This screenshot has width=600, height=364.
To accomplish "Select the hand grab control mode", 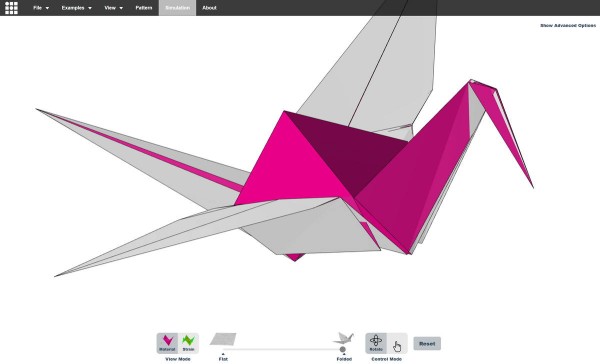I will (397, 343).
